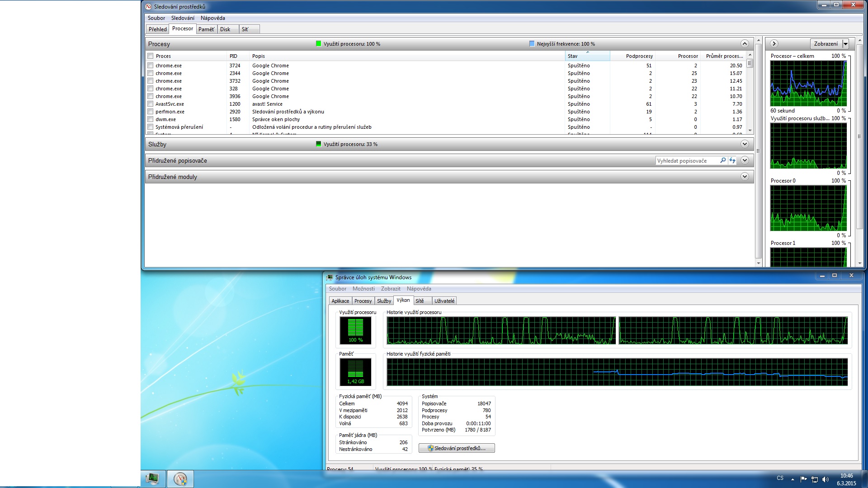
Task: Check the AvastSvc.exe checkbox
Action: 150,104
